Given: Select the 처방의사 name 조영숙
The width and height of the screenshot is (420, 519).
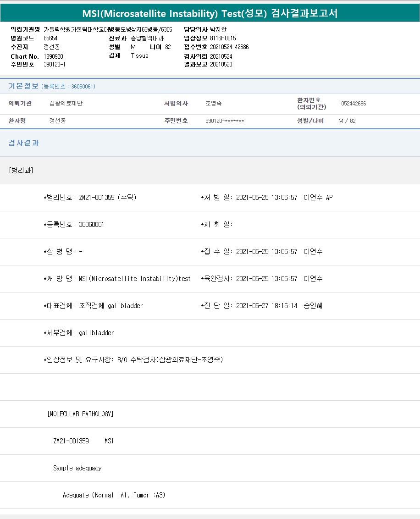Looking at the screenshot, I should [x=214, y=104].
